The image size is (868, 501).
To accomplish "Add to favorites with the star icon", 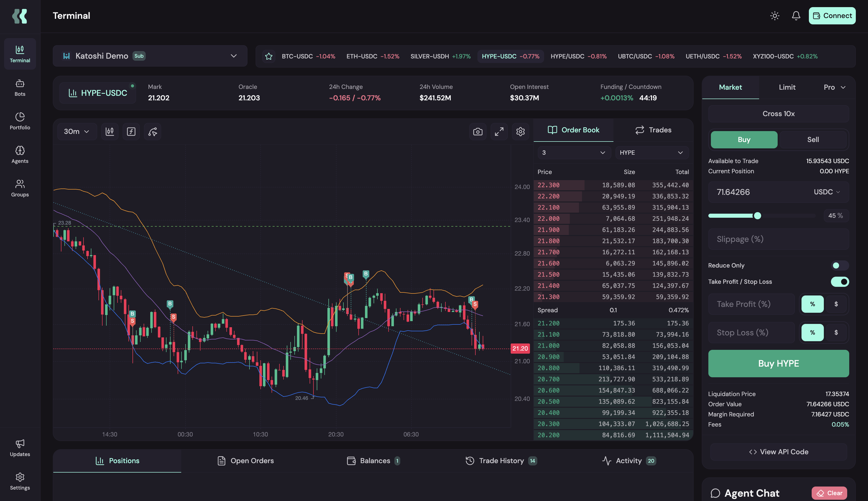I will (269, 56).
